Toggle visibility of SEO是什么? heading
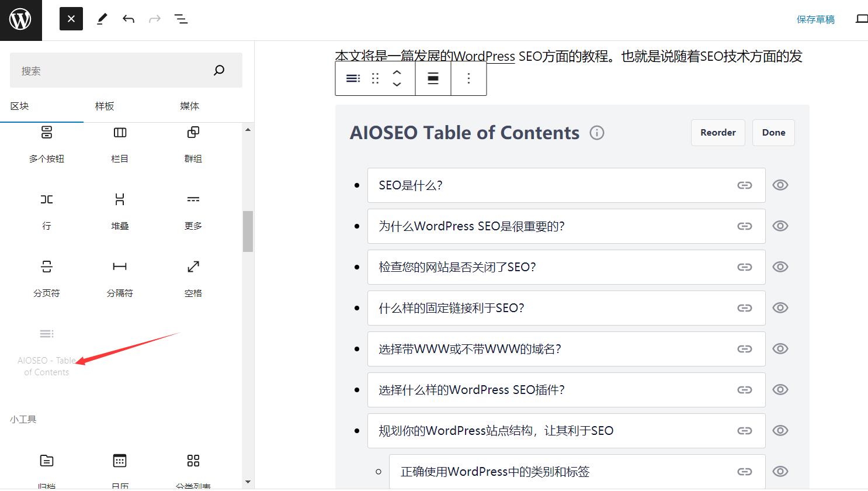This screenshot has height=491, width=868. point(780,185)
